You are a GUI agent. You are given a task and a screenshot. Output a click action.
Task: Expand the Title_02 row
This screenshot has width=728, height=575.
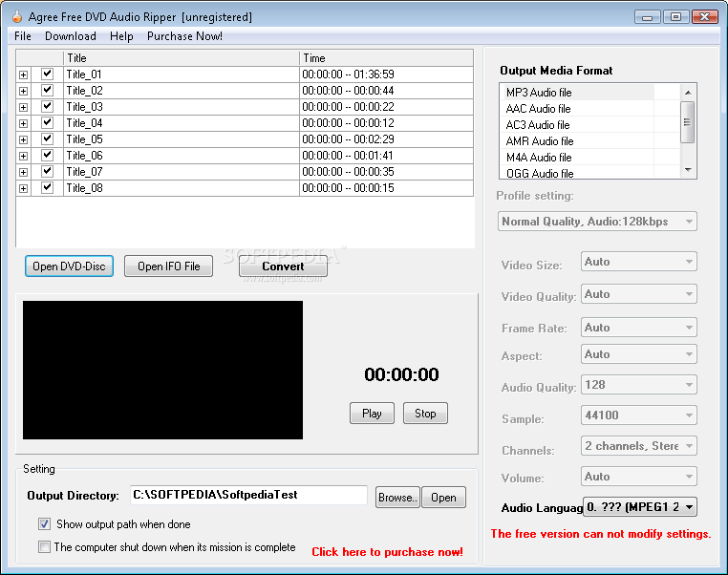tap(23, 91)
